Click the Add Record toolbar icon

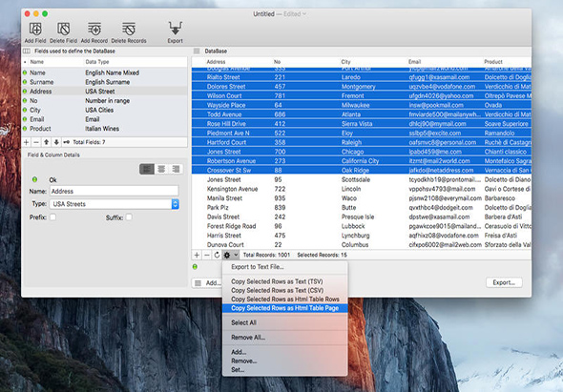[94, 29]
